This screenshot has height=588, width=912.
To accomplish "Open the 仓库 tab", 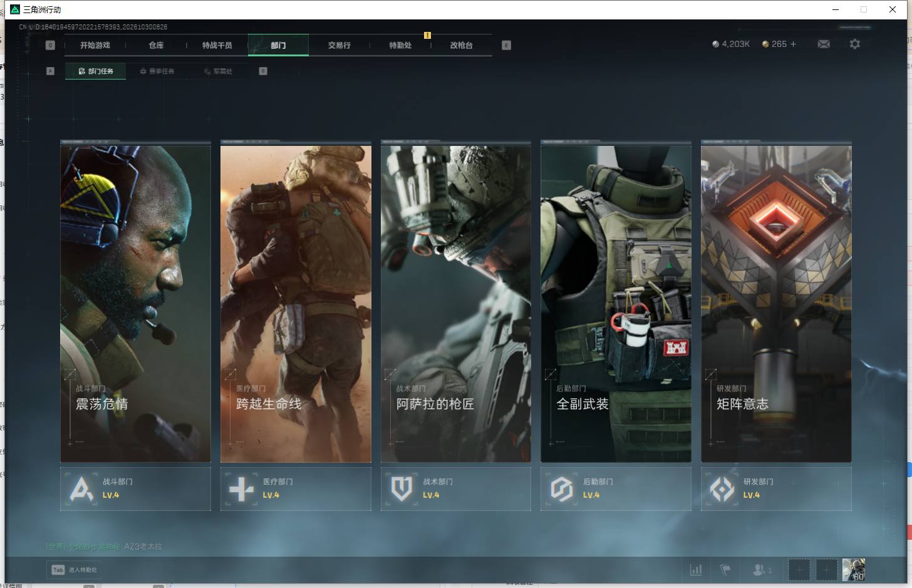I will pos(156,45).
